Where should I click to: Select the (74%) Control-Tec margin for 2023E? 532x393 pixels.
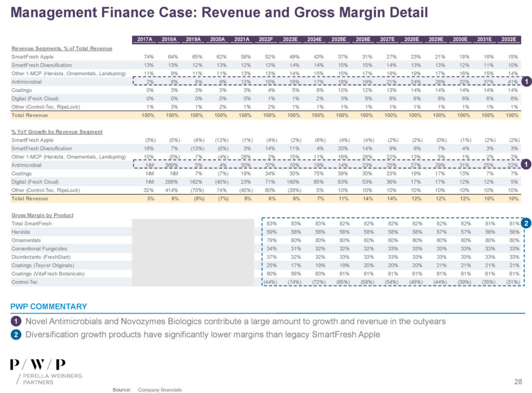point(294,282)
